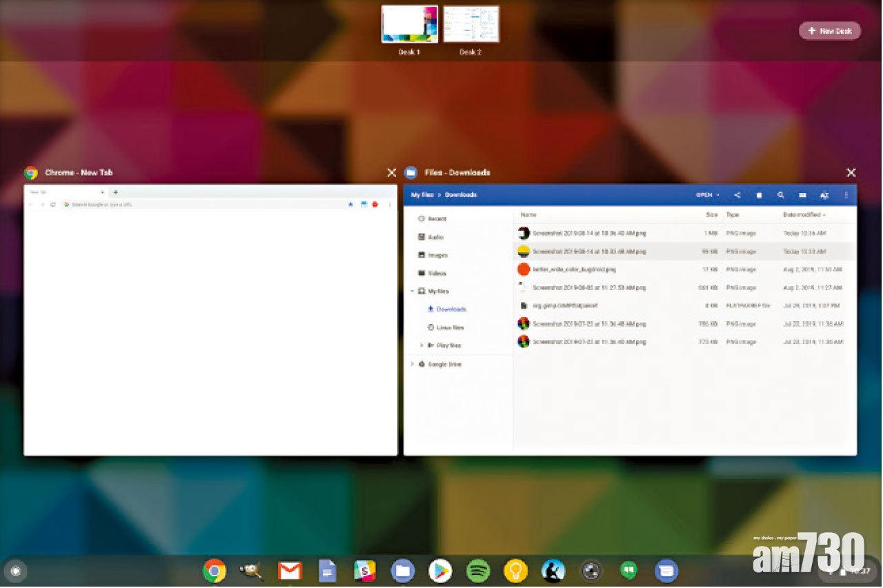Select the Linux files folder
The height and width of the screenshot is (588, 883).
pyautogui.click(x=450, y=327)
